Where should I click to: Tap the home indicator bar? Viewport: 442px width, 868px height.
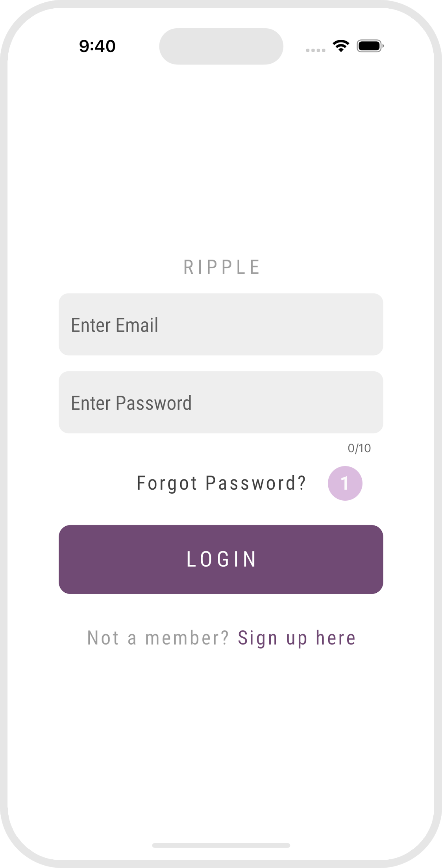click(221, 845)
